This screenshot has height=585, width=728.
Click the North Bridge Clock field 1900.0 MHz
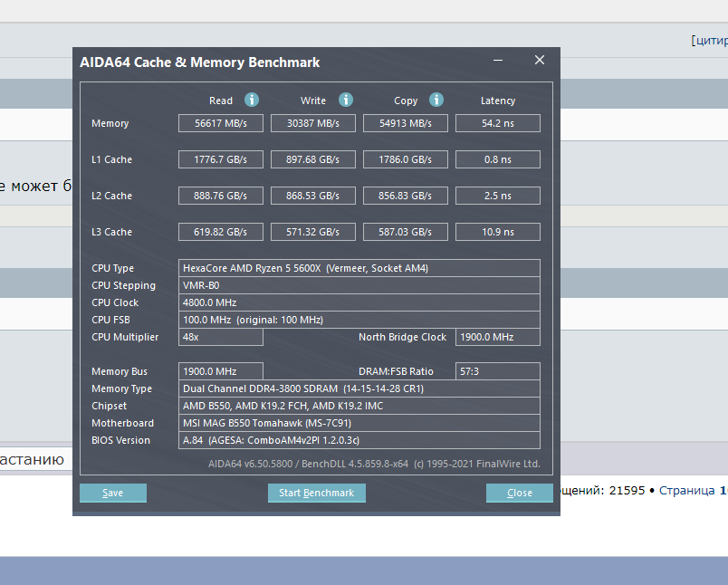click(x=498, y=337)
